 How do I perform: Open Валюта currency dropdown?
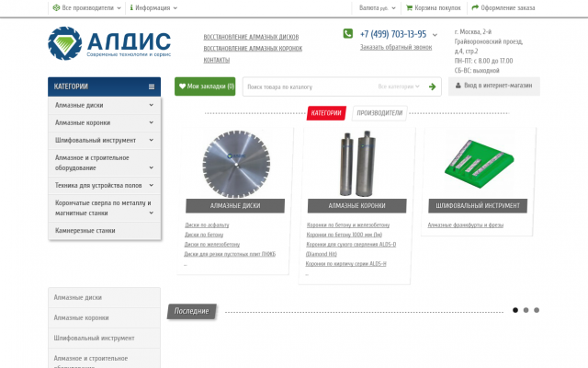coord(378,7)
